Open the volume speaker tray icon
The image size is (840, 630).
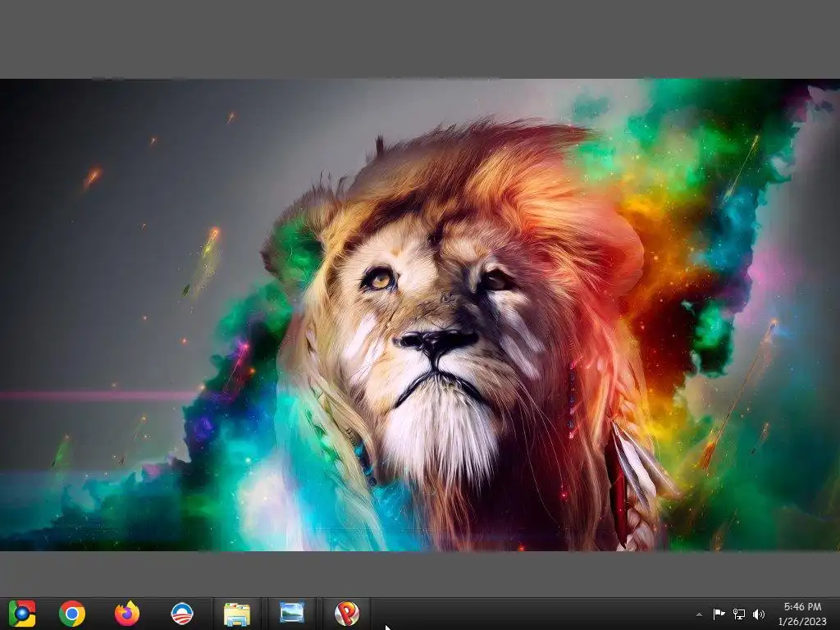point(759,614)
